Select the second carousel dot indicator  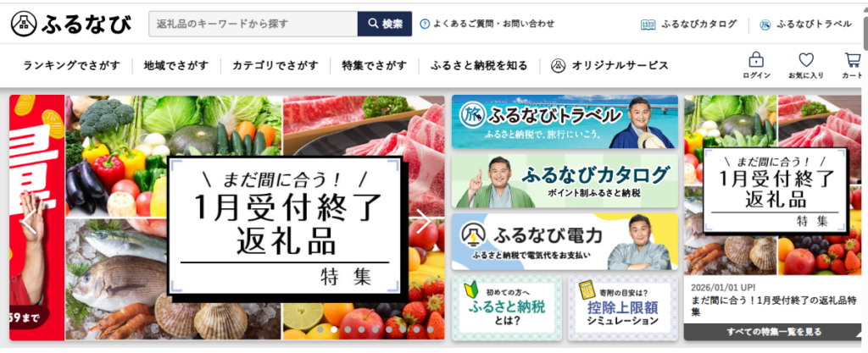[x=334, y=330]
